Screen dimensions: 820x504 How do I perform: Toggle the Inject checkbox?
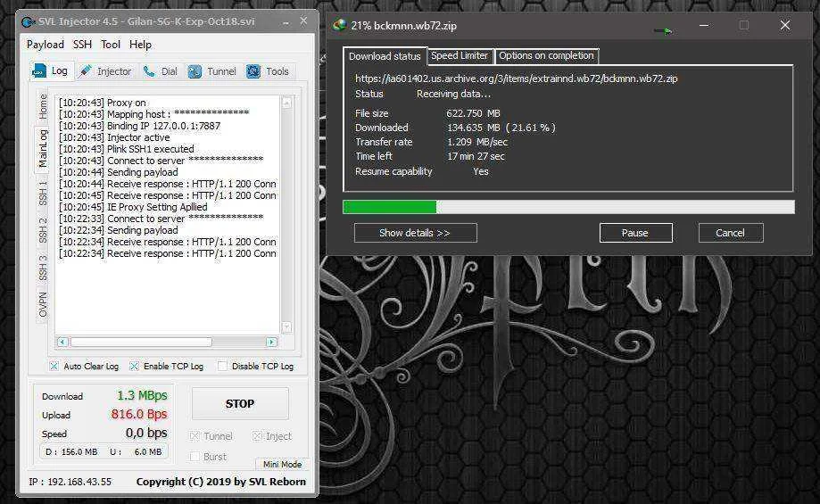point(257,436)
